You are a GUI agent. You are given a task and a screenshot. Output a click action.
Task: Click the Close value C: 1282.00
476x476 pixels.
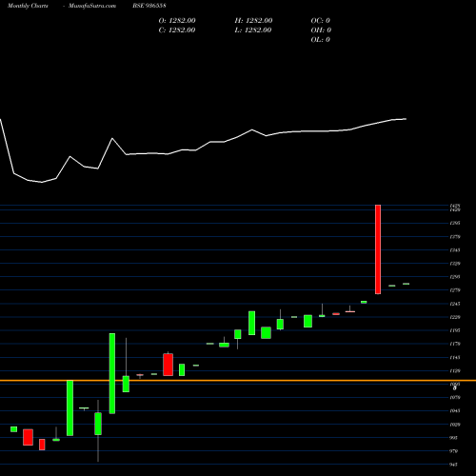click(177, 30)
